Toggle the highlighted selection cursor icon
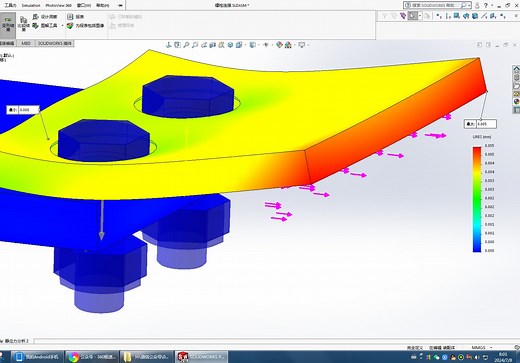Screen dimensions: 520x363 tap(413, 16)
